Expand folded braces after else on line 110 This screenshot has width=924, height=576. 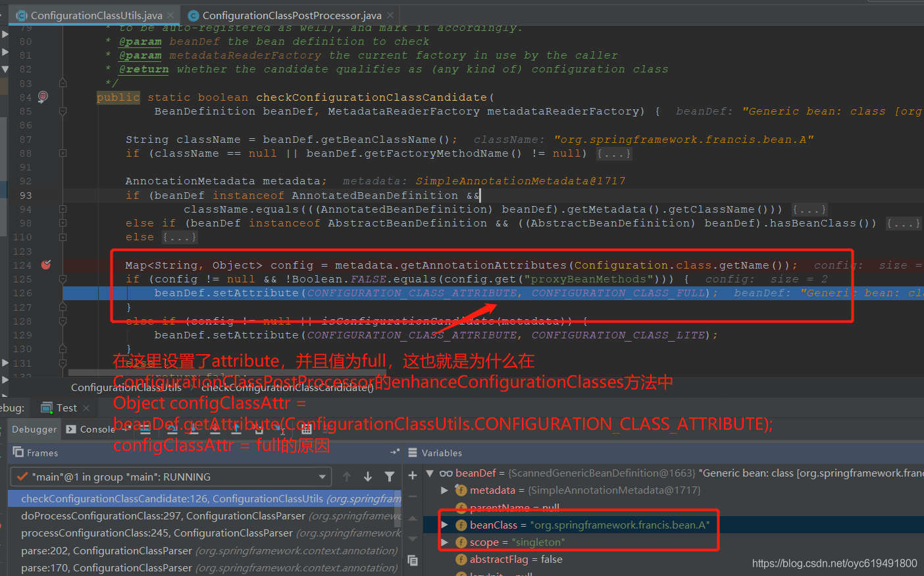(179, 237)
